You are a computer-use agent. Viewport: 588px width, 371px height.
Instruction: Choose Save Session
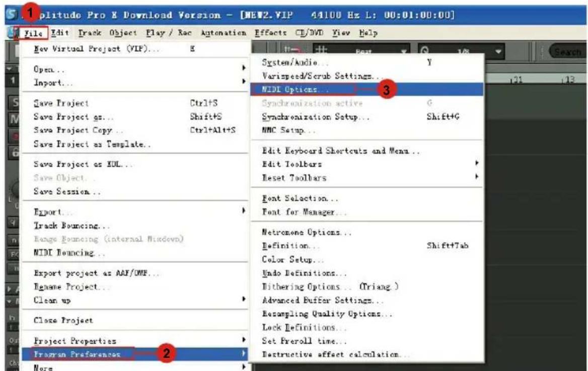point(135,191)
